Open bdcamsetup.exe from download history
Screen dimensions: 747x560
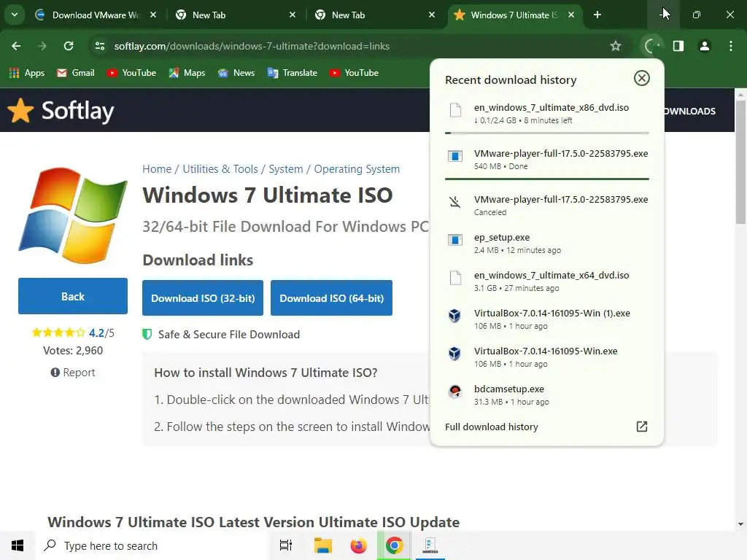(547, 394)
